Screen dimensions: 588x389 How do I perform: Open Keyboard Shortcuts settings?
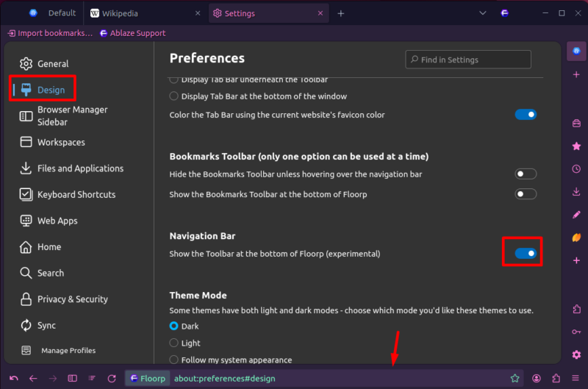[68, 195]
